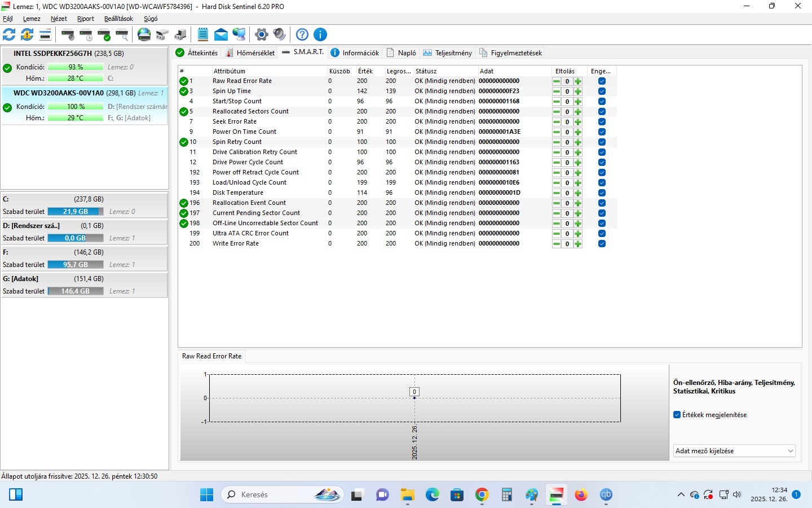Switch to the Napló tab
Screen dimensions: 812x508
[x=401, y=52]
